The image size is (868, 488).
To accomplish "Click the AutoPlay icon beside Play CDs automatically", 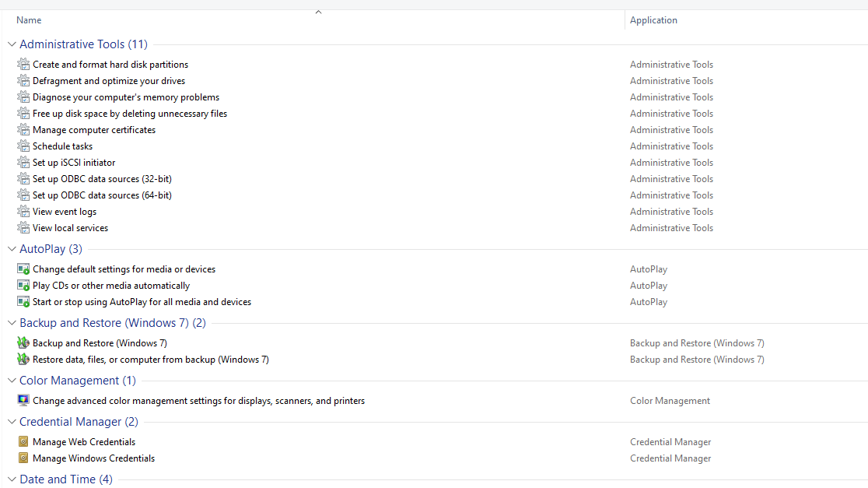I will (23, 286).
